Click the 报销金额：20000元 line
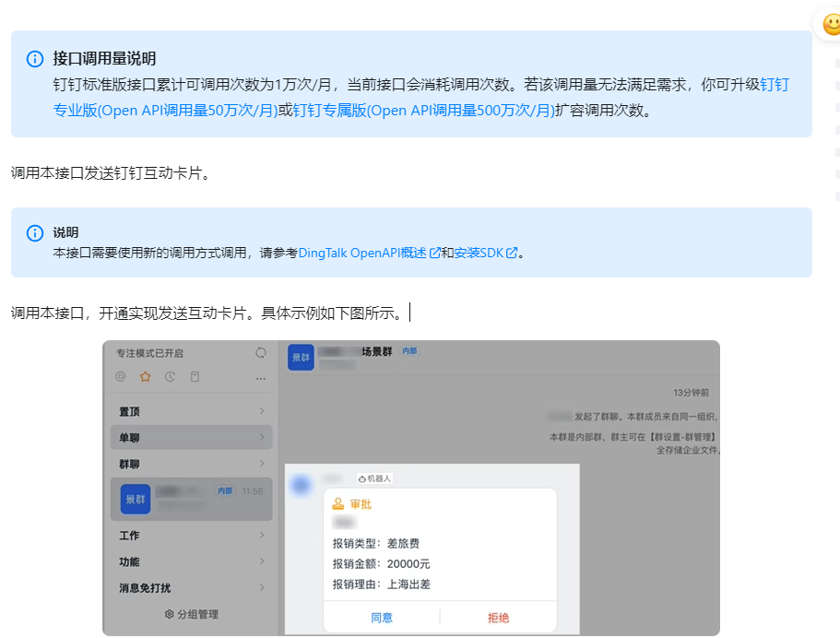The image size is (840, 638). (x=381, y=563)
